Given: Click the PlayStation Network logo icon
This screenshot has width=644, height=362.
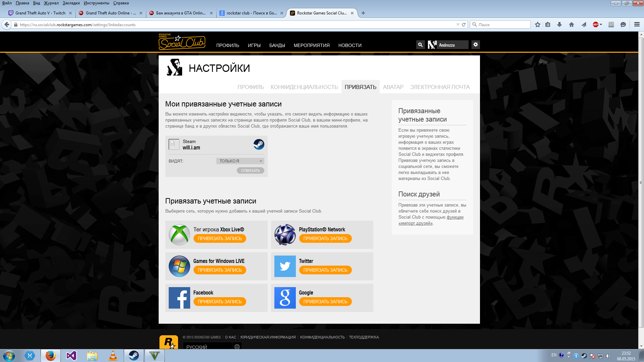Looking at the screenshot, I should [x=285, y=235].
